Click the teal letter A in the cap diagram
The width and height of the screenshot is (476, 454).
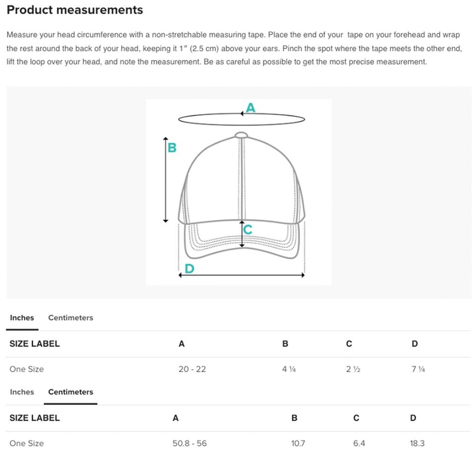[251, 107]
